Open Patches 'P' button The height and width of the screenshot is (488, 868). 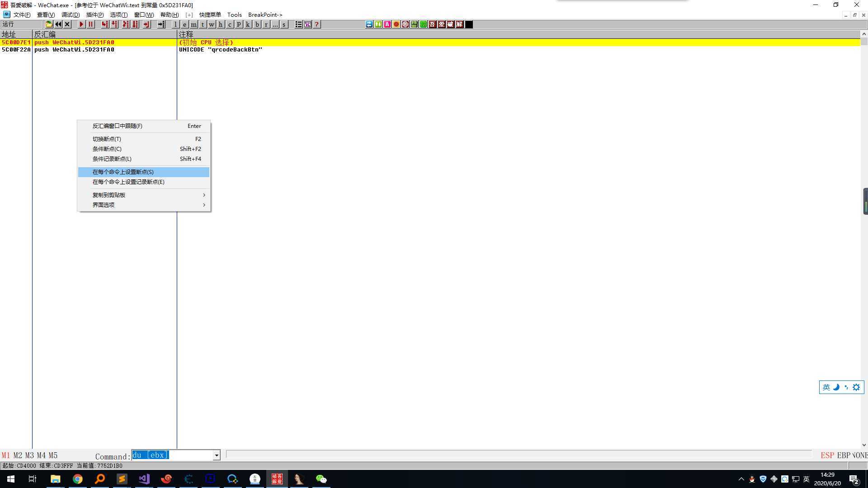(239, 24)
